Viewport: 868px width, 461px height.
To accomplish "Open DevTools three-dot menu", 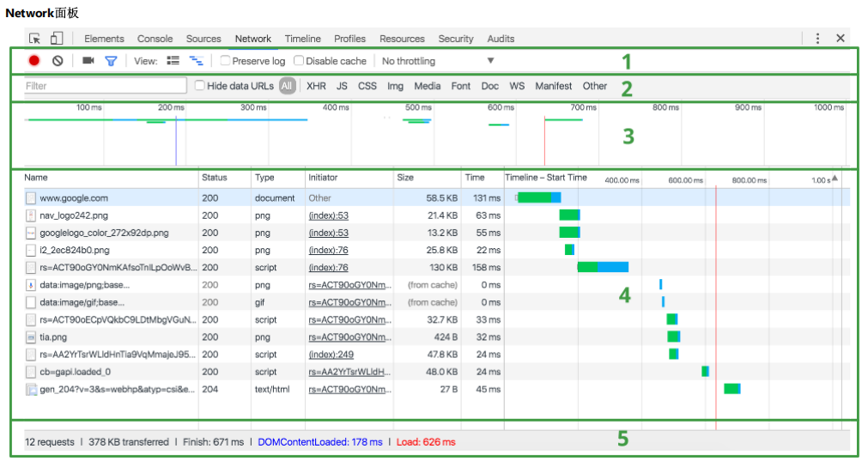I will (817, 38).
